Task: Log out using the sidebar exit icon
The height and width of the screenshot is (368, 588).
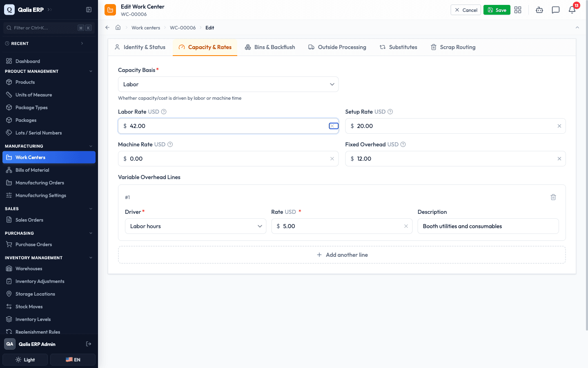Action: coord(89,344)
